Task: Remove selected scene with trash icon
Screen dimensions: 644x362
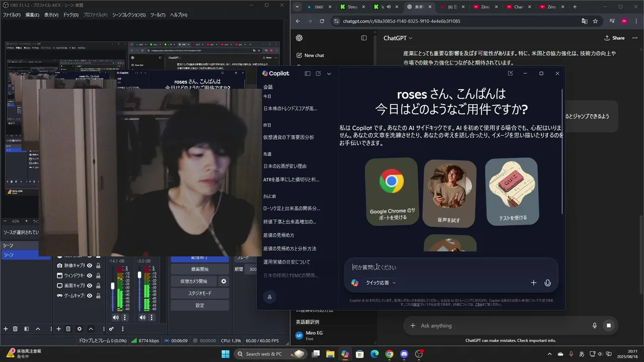Action: point(15,329)
